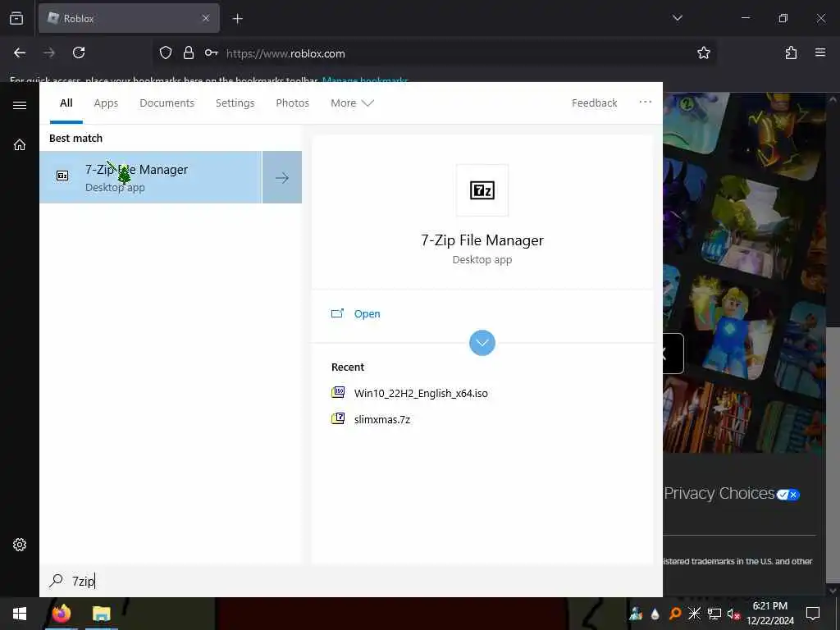840x630 pixels.
Task: Go back in the Firefox browser
Action: point(20,52)
